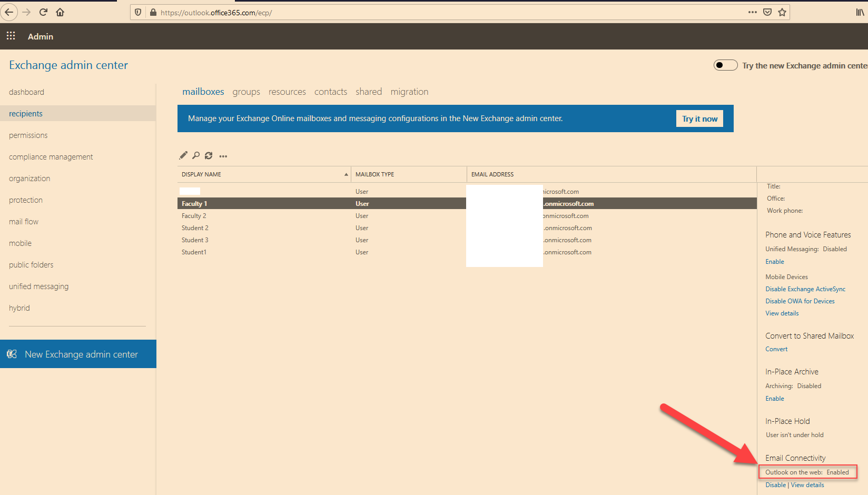The width and height of the screenshot is (868, 495).
Task: Click Disable Exchange ActiveSync link
Action: pos(805,289)
